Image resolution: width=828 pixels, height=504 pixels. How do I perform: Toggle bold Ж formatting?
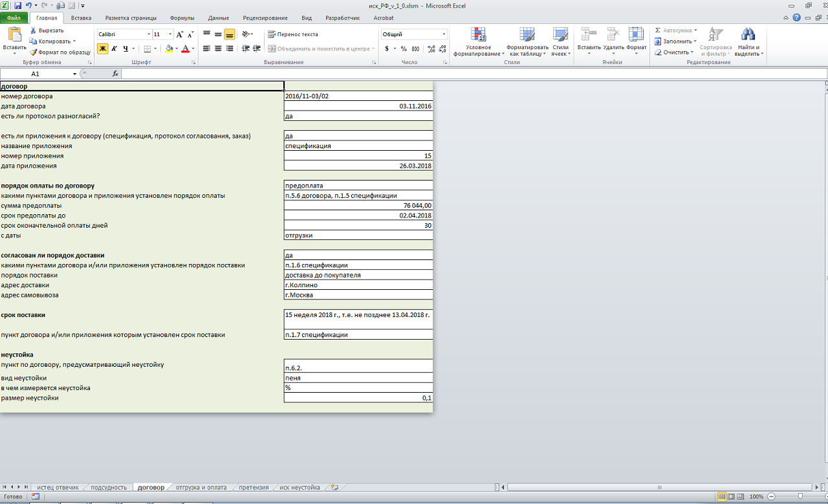coord(102,49)
